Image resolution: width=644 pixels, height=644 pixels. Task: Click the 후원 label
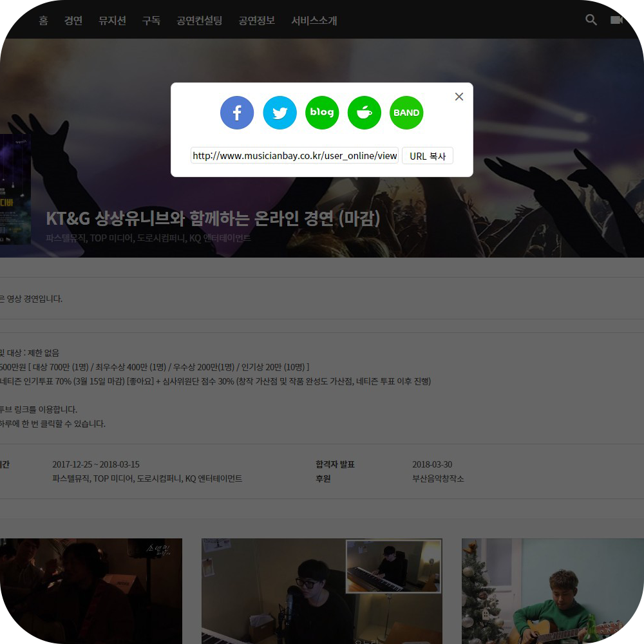pyautogui.click(x=323, y=478)
